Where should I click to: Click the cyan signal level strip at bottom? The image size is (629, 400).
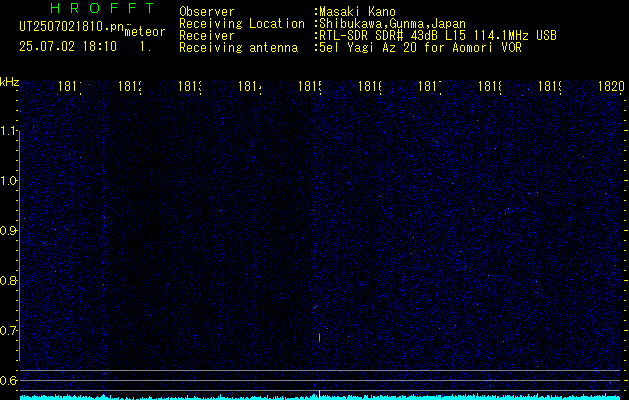322,397
